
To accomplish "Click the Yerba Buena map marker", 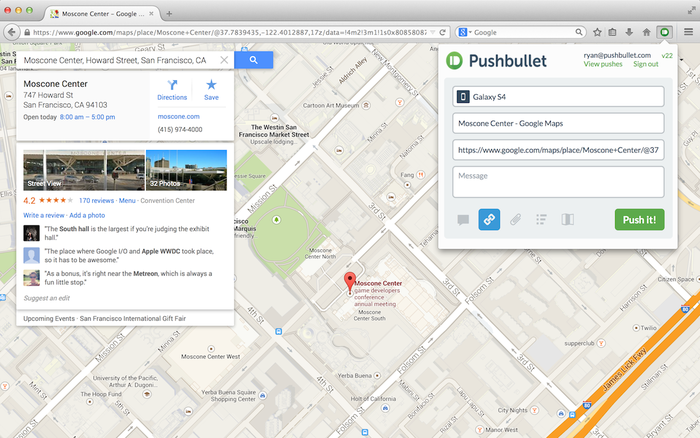I will pyautogui.click(x=377, y=375).
